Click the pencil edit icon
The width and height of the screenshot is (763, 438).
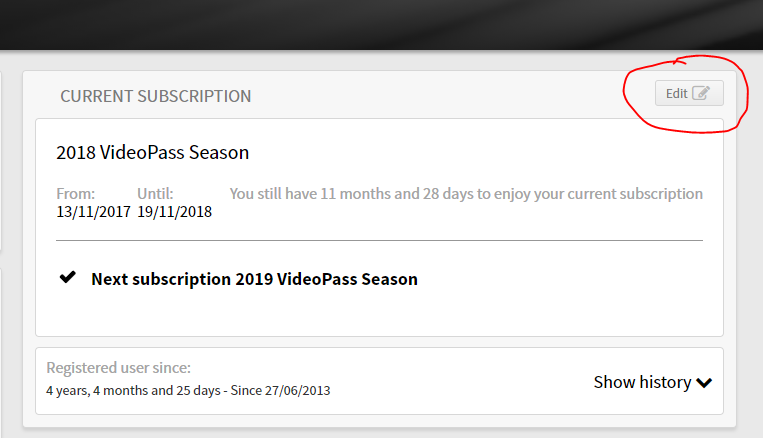(701, 92)
